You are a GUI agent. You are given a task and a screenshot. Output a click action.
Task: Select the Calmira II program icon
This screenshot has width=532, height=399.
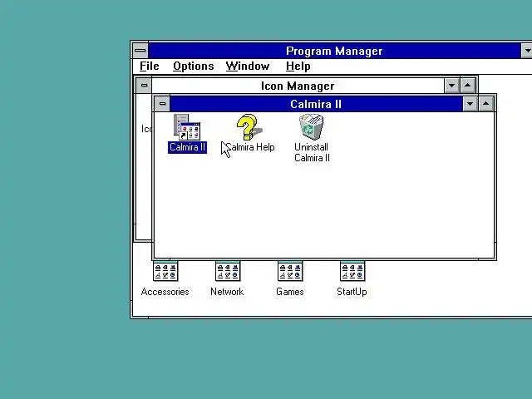(x=187, y=126)
